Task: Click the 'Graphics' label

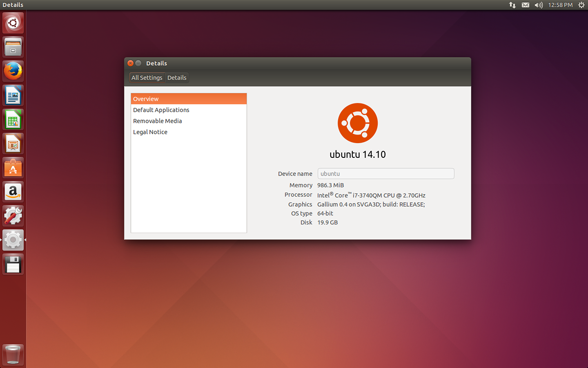Action: point(300,204)
